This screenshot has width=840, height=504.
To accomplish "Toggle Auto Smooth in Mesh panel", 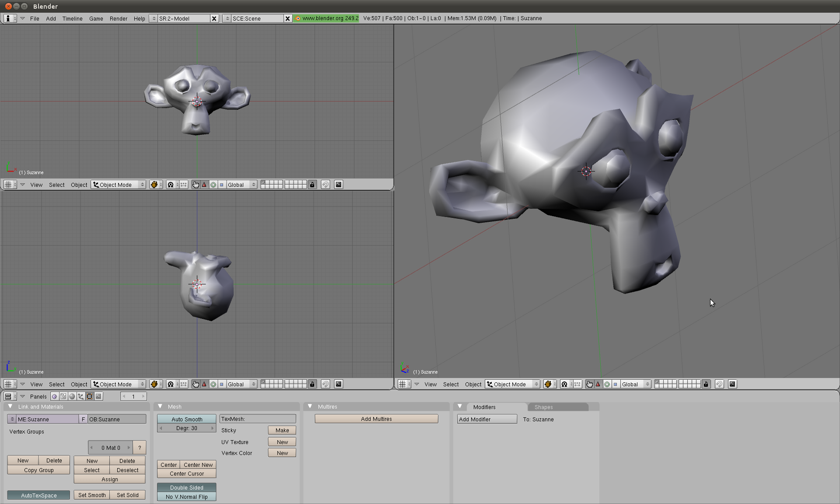I will [187, 419].
